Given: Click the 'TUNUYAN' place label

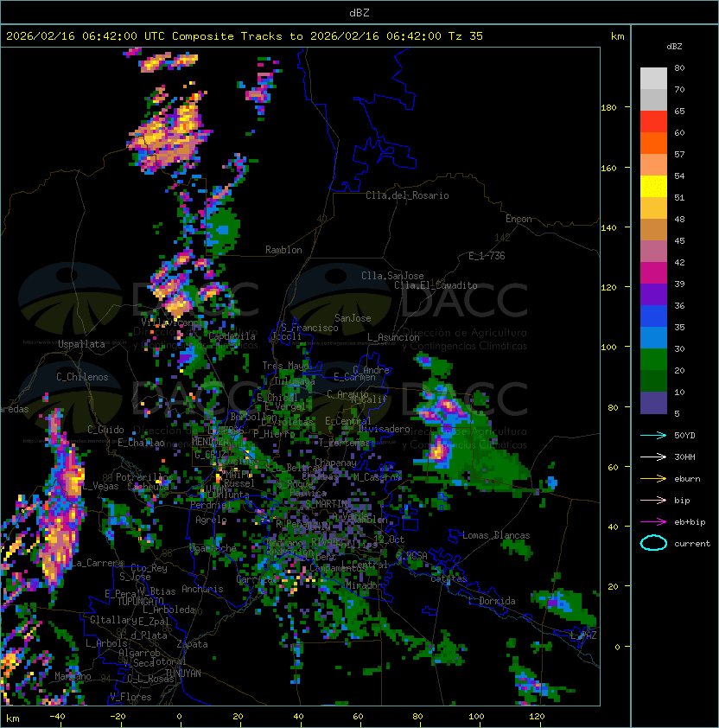Looking at the screenshot, I should (183, 674).
